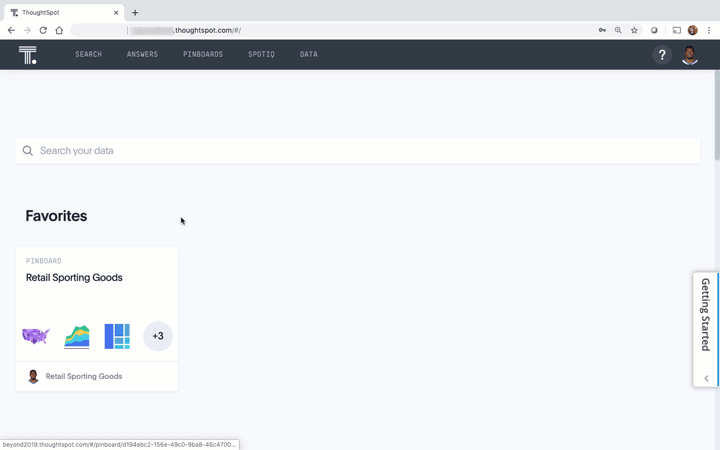Click the Retail Sporting Goods footer label
This screenshot has width=720, height=450.
click(84, 376)
